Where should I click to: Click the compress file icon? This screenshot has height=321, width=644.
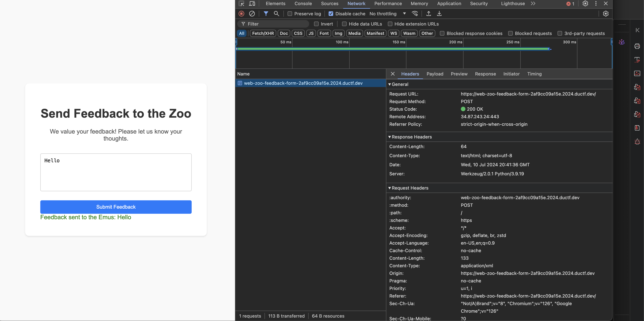(x=637, y=128)
